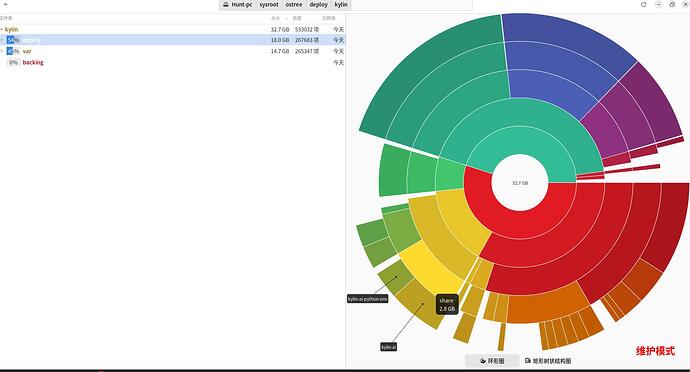Click the 14.7 GB size value
Image resolution: width=690 pixels, height=372 pixels.
[x=280, y=51]
